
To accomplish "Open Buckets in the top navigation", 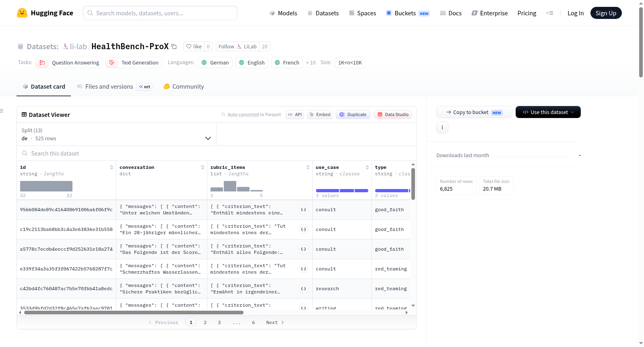I will pyautogui.click(x=408, y=13).
